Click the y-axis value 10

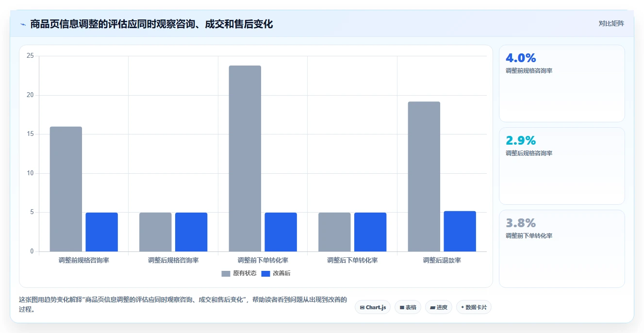point(30,173)
